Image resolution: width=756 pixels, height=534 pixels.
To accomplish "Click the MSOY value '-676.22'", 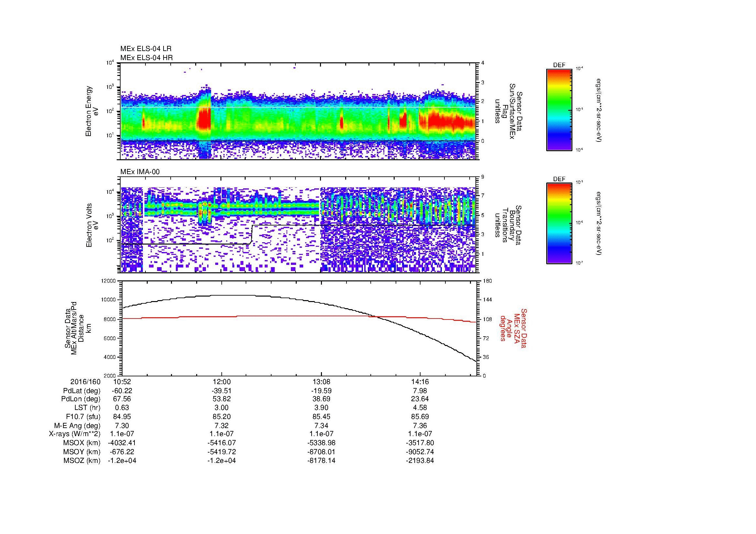I will click(x=122, y=452).
